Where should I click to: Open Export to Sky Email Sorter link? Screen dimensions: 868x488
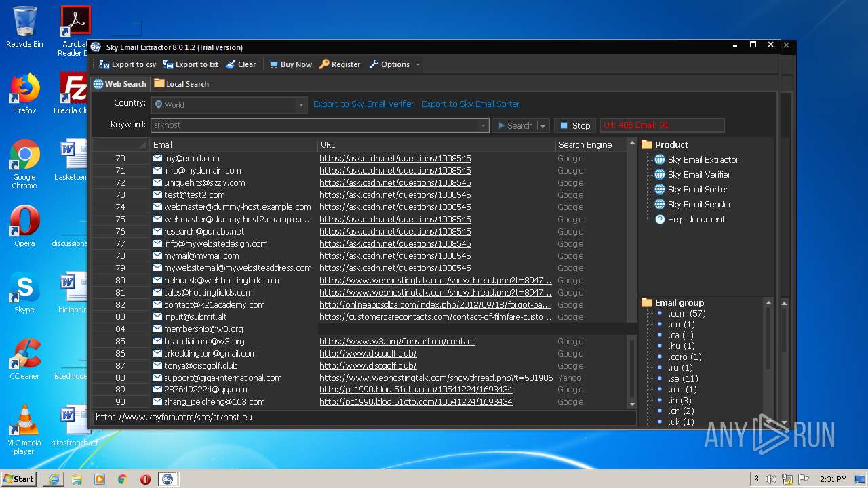[x=471, y=104]
